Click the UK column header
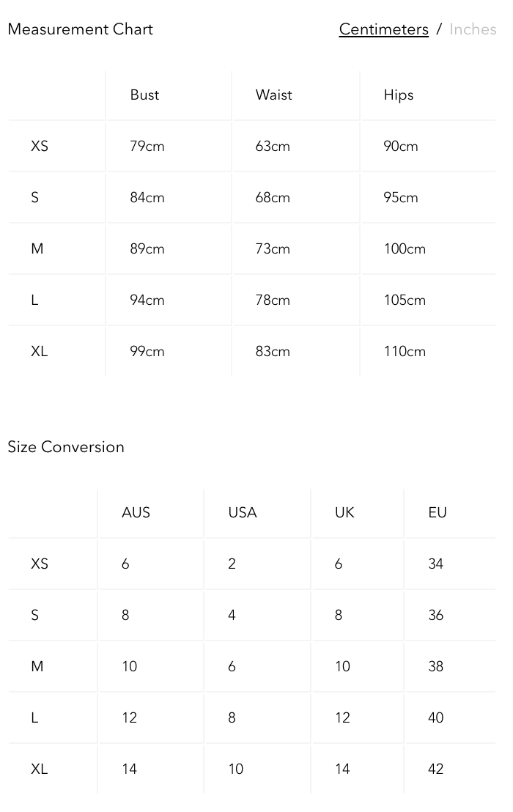513x812 pixels. 344,513
